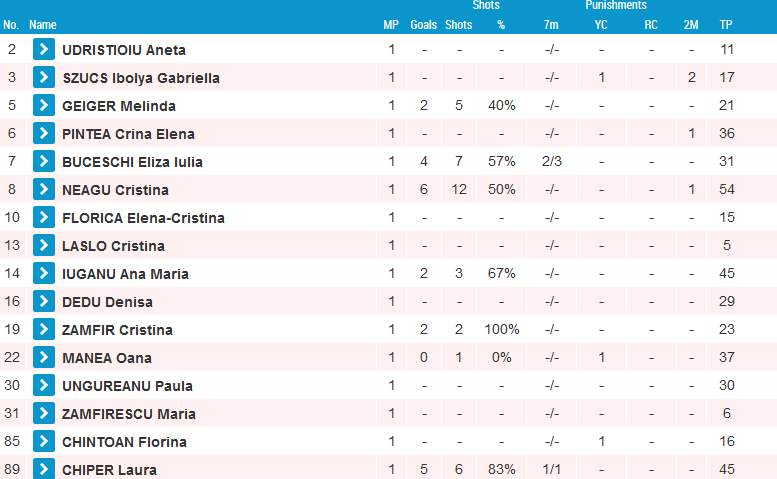Image resolution: width=777 pixels, height=479 pixels.
Task: Click arrow icon beside MANEA Oana
Action: [x=44, y=357]
